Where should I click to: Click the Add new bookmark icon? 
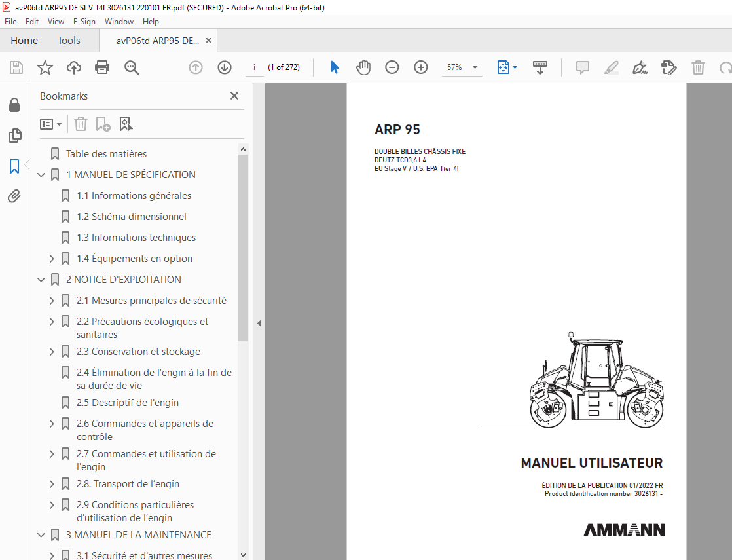coord(103,124)
